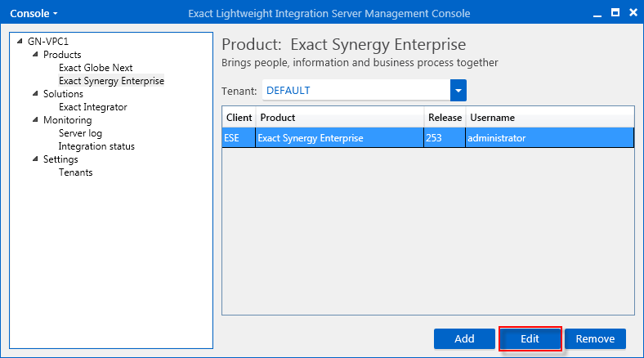This screenshot has height=358, width=644.
Task: Select the Products tree label
Action: point(62,55)
